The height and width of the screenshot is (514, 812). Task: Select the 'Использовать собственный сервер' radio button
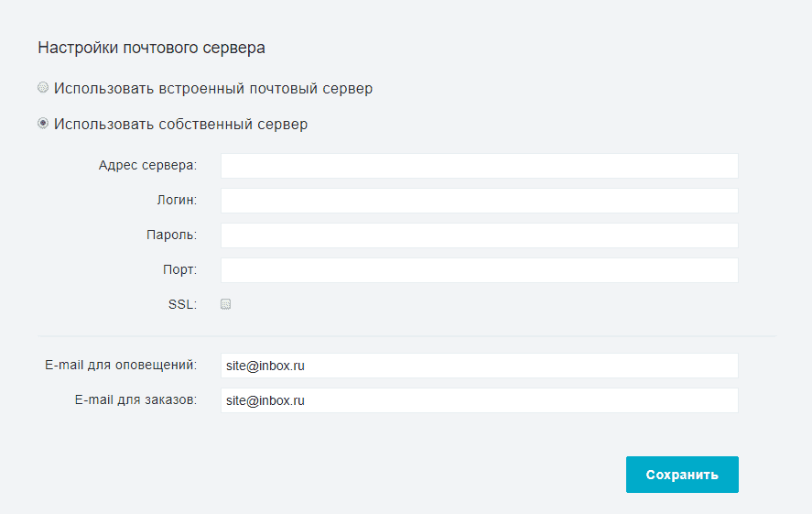[x=43, y=124]
